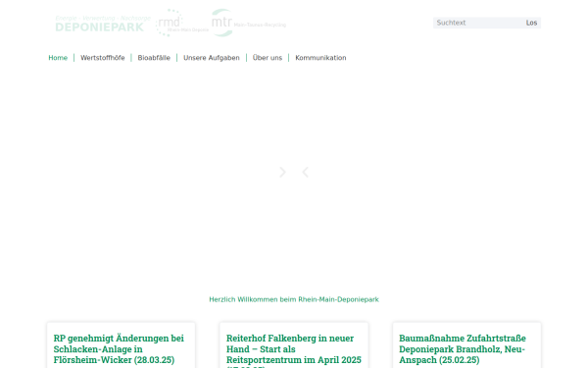
Task: Open the Unsere Aufgaben menu
Action: (212, 58)
